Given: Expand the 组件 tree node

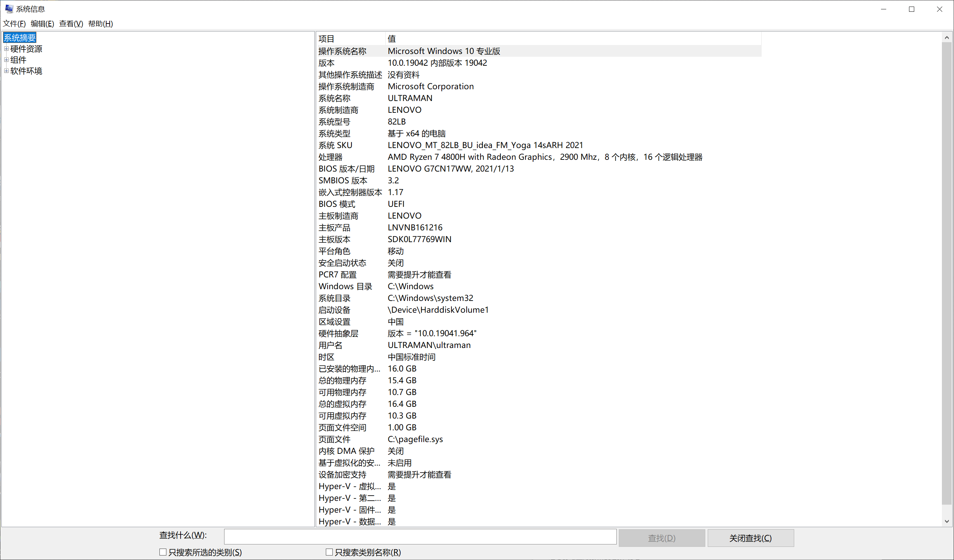Looking at the screenshot, I should pyautogui.click(x=7, y=59).
